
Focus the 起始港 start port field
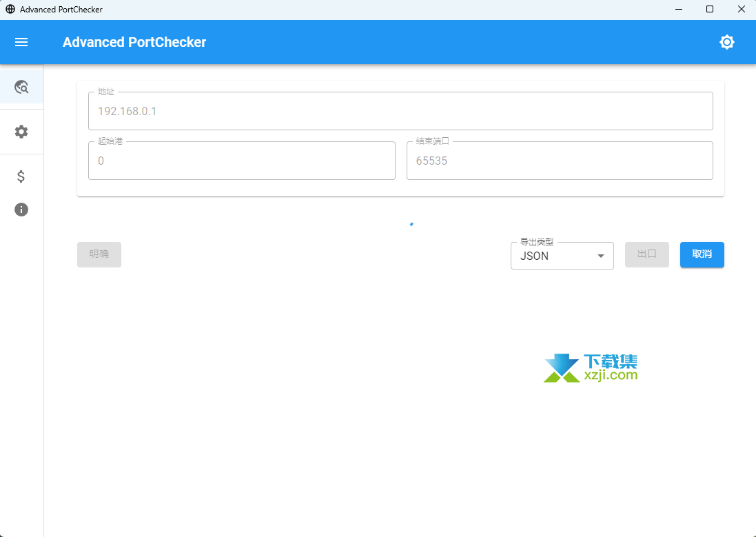click(x=242, y=161)
